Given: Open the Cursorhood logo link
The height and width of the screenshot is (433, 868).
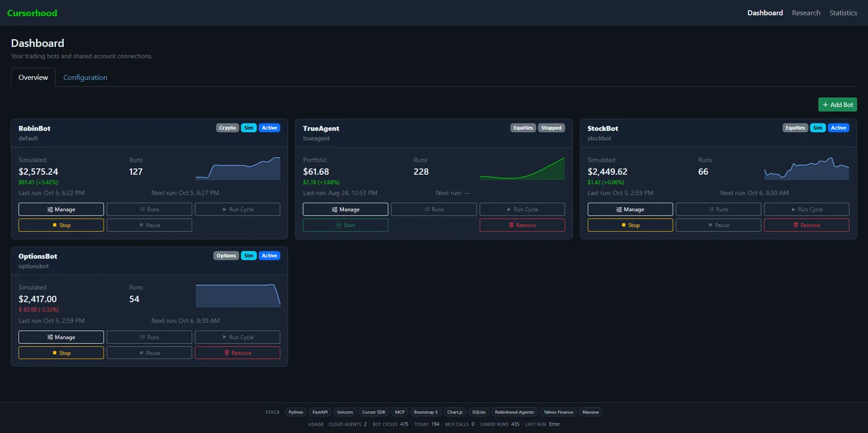Looking at the screenshot, I should 32,12.
